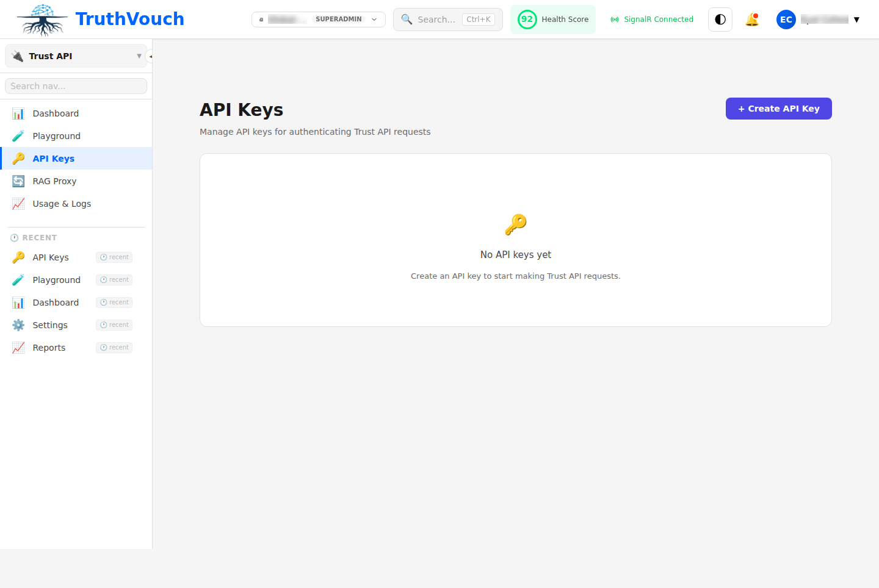Image resolution: width=879 pixels, height=588 pixels.
Task: Select the Usage & Logs chart icon
Action: click(x=18, y=203)
